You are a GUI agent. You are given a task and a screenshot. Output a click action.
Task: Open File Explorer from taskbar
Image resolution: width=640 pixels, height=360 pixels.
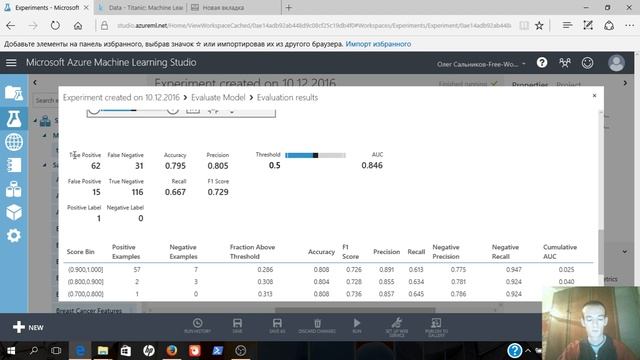point(103,351)
